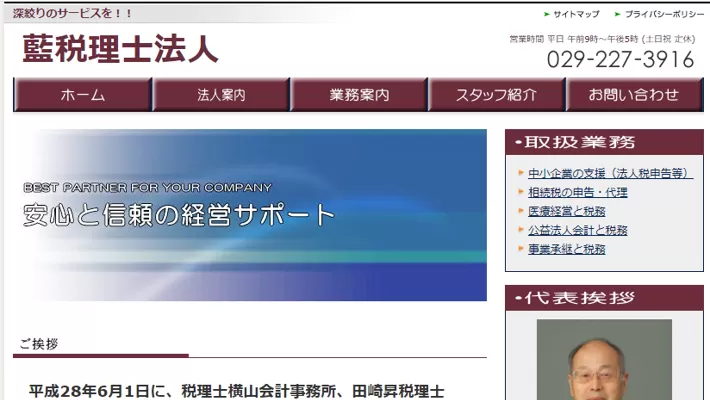The height and width of the screenshot is (400, 710).
Task: Go to the ホーム navigation tab
Action: coord(82,95)
